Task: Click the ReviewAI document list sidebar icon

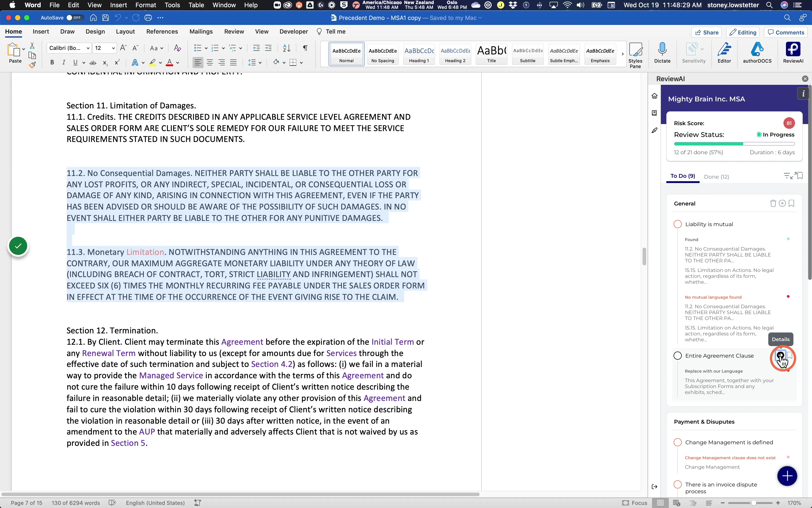Action: pyautogui.click(x=654, y=113)
